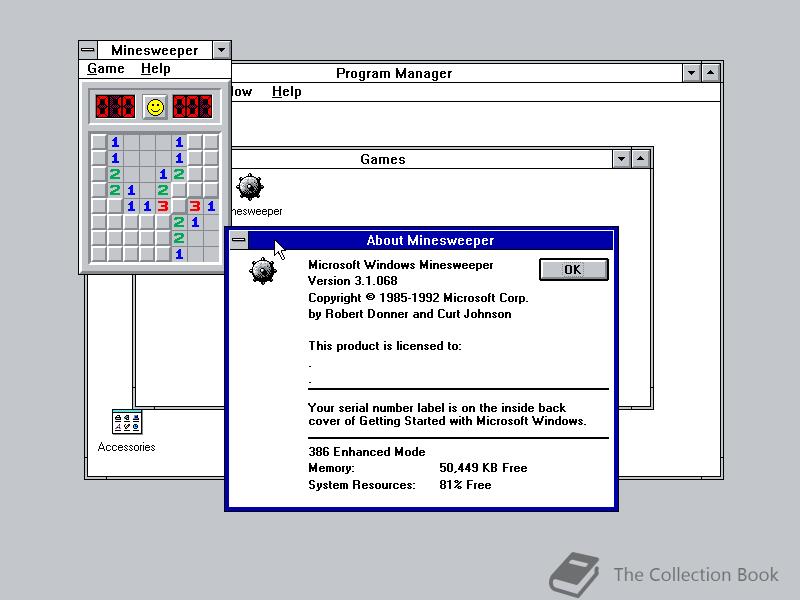Click 'Microsoft Windows Minesweeper' text line
Image resolution: width=800 pixels, height=600 pixels.
pos(401,265)
